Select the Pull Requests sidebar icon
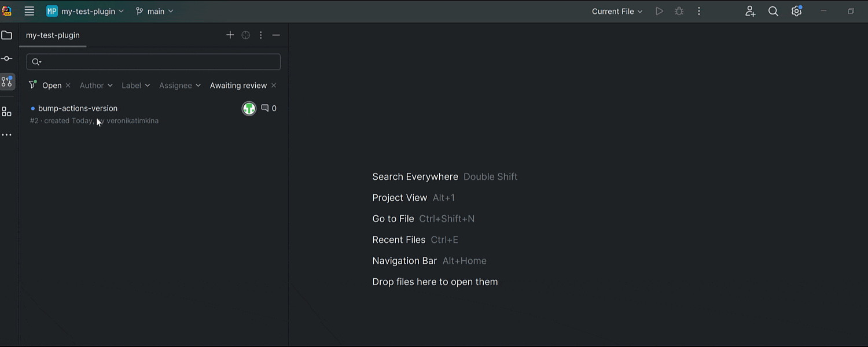 (x=7, y=82)
